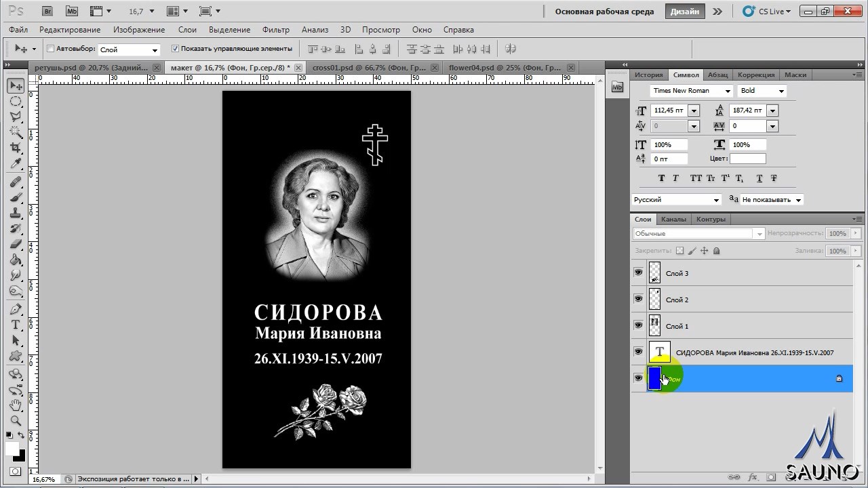This screenshot has height=488, width=868.
Task: Launch Adobe Bridge from top bar
Action: pos(47,12)
